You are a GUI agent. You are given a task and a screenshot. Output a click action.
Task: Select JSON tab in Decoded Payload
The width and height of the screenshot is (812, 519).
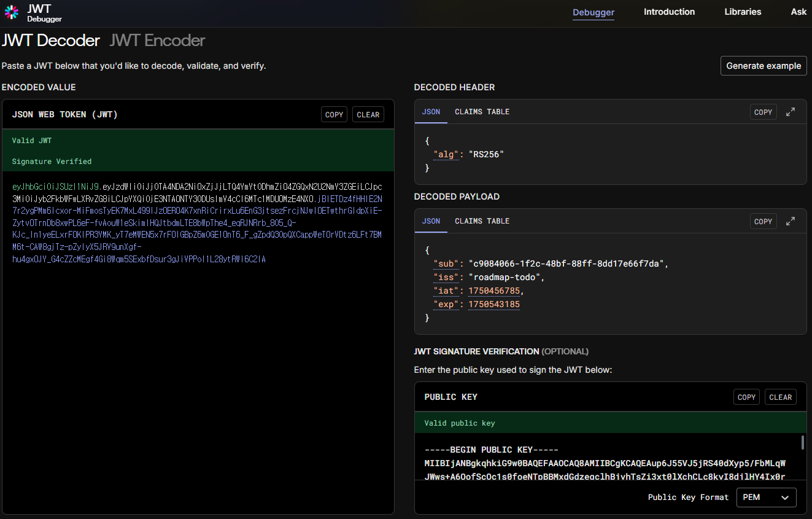coord(431,221)
